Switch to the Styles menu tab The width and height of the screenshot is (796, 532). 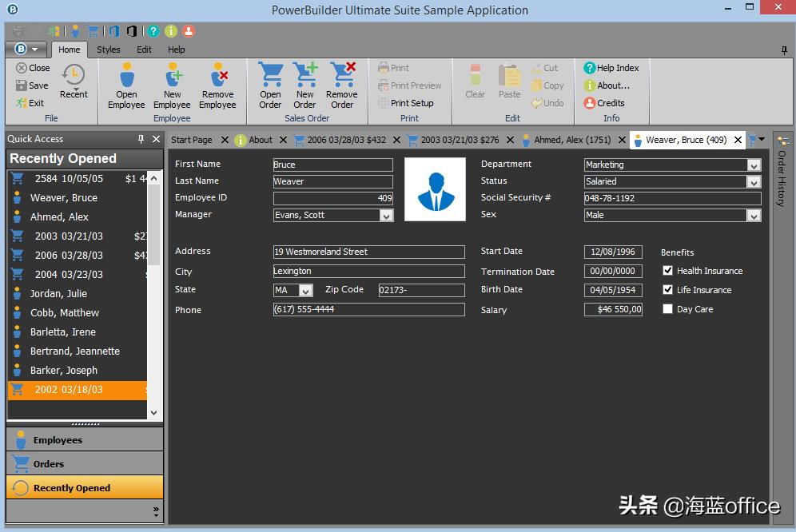tap(108, 49)
